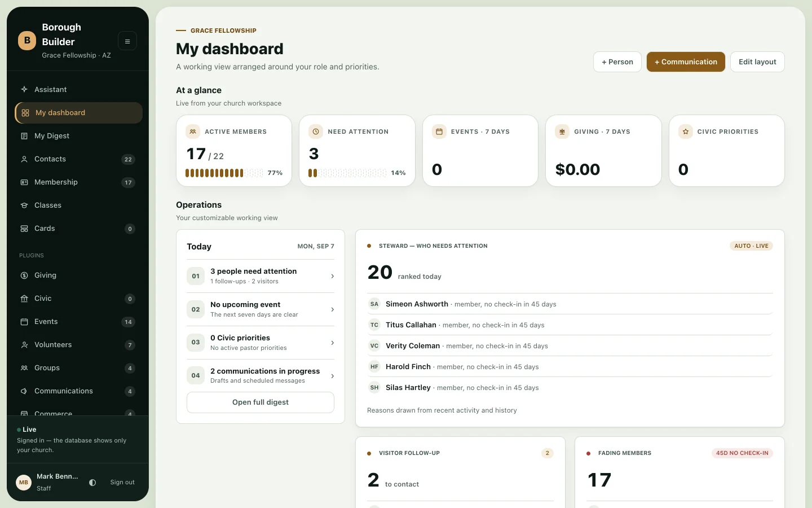812x508 pixels.
Task: Click the Need Attention clock icon
Action: (x=316, y=132)
